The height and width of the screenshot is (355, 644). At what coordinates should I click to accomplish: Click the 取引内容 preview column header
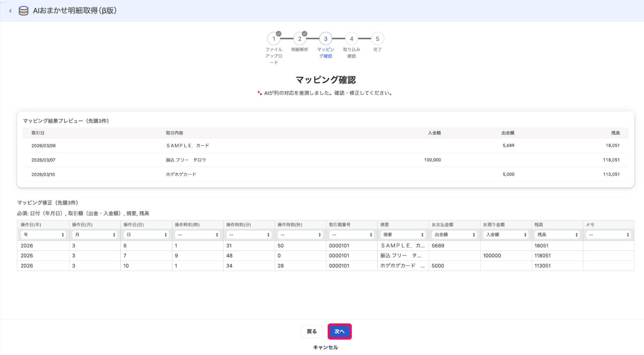pyautogui.click(x=174, y=133)
